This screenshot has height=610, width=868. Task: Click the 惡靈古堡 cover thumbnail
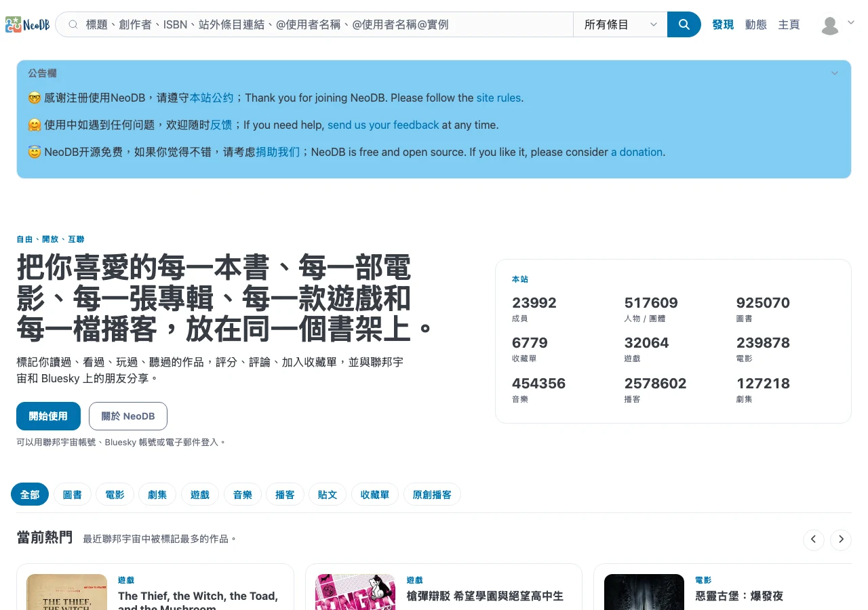(x=644, y=592)
